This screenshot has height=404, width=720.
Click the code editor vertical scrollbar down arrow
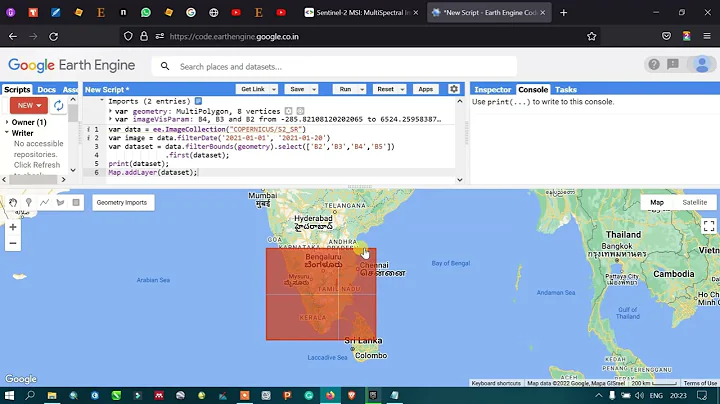tap(460, 180)
